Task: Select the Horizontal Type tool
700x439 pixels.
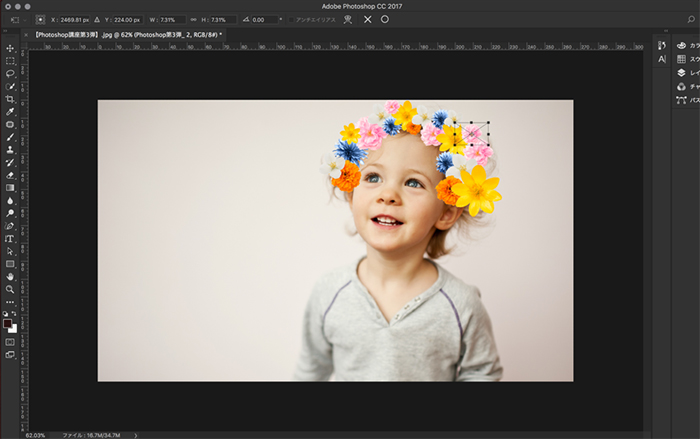Action: [10, 238]
